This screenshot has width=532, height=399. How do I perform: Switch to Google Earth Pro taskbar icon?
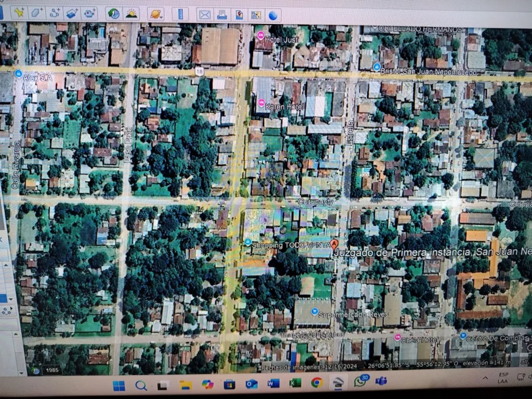[x=338, y=383]
